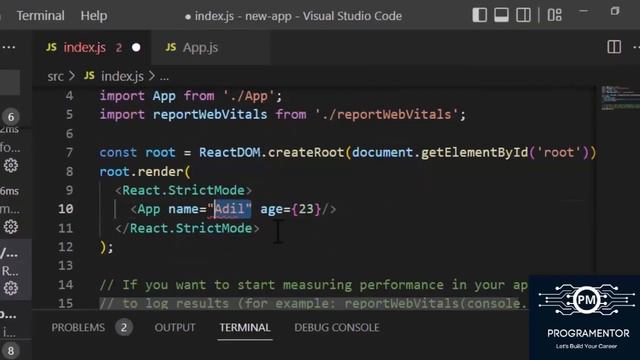Open the breadcrumb ellipsis symbol dropdown
The image size is (640, 360).
point(164,77)
